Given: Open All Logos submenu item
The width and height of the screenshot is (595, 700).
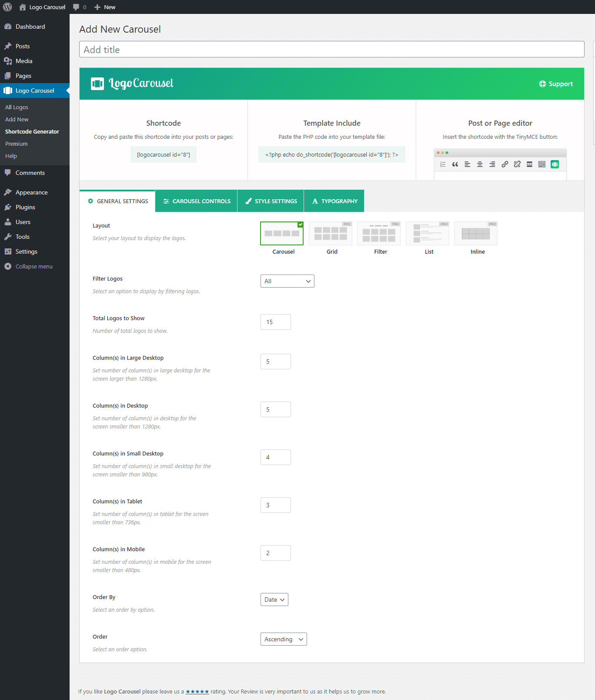Looking at the screenshot, I should click(x=17, y=107).
